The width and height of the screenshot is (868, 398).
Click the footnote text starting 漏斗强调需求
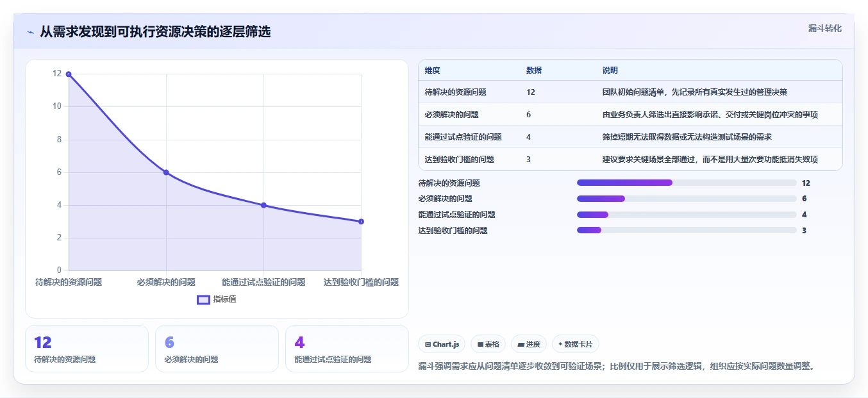point(617,367)
